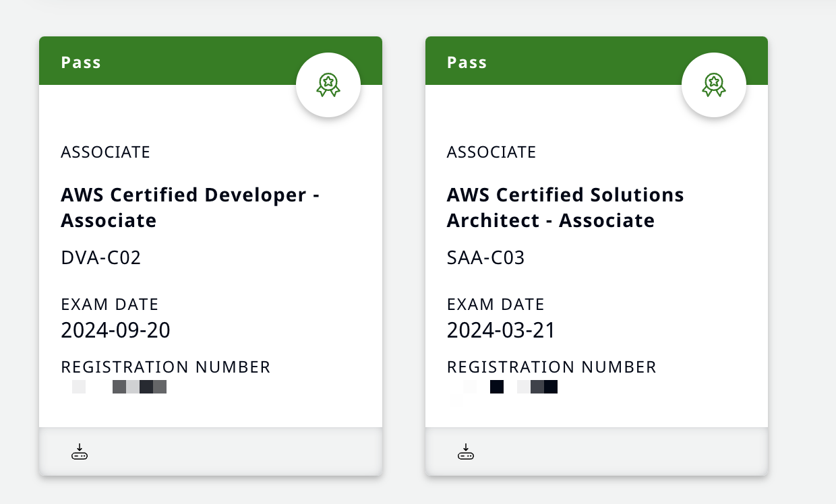
Task: Click the blurred registration number on Developer card
Action: [119, 387]
